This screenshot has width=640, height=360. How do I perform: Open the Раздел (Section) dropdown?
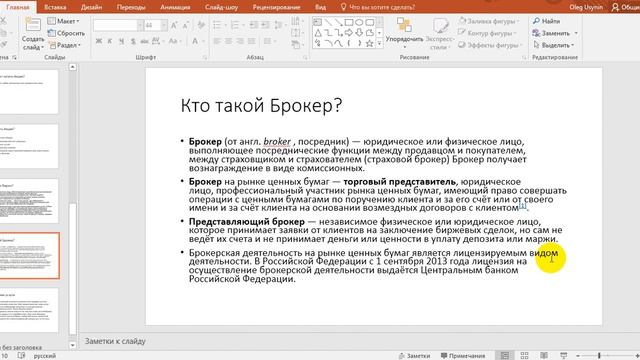click(x=65, y=45)
